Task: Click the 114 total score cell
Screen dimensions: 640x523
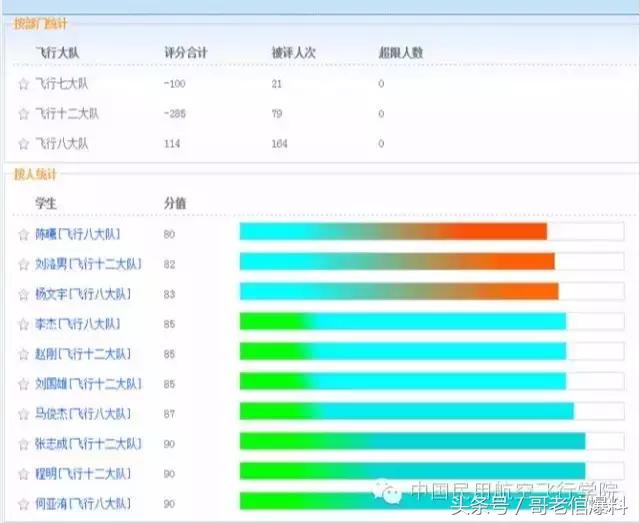Action: coord(172,144)
